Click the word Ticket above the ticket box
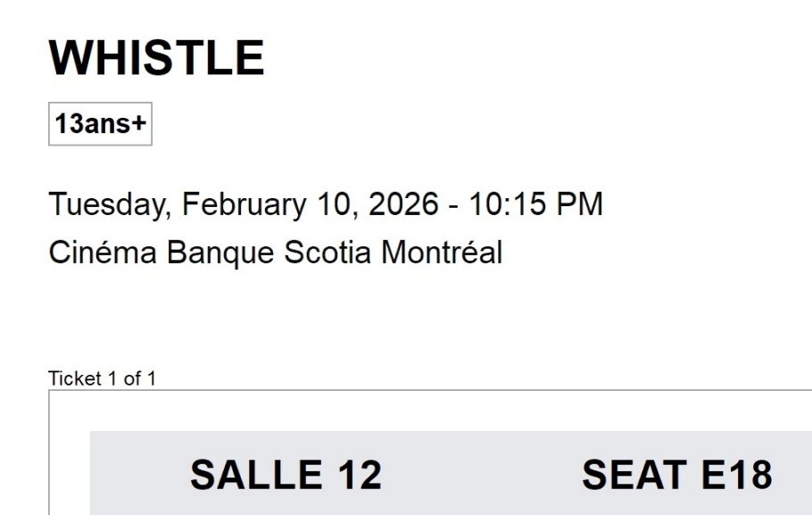Screen dimensions: 812x515 (x=75, y=379)
